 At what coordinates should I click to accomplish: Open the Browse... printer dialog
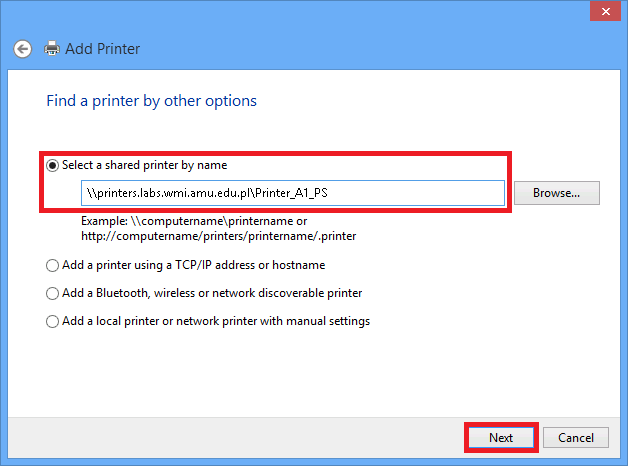tap(557, 193)
